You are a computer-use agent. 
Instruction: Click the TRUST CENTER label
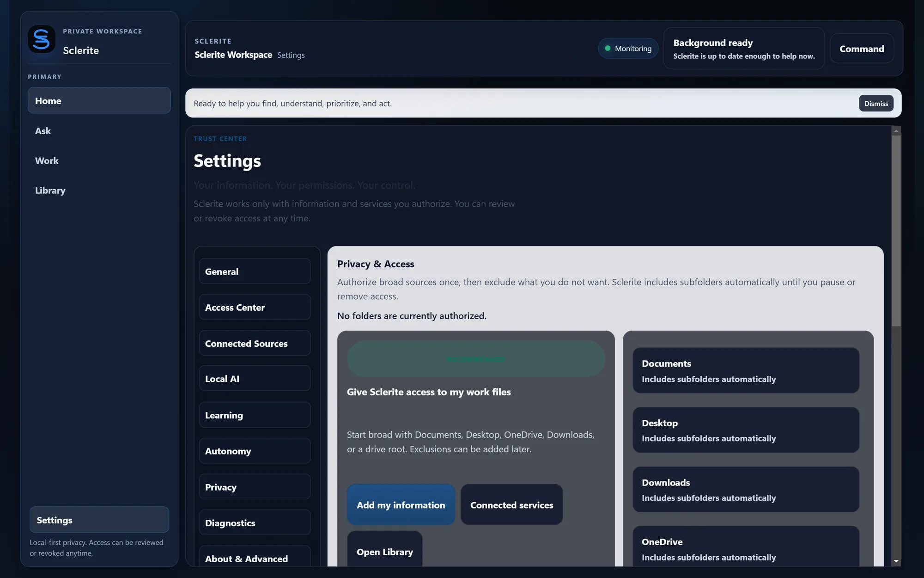[x=220, y=139]
